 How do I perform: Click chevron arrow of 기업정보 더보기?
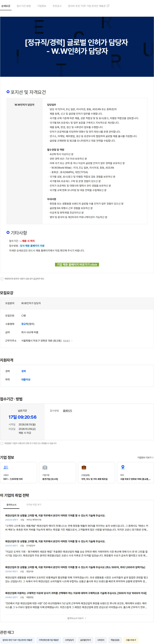[x=153, y=458]
